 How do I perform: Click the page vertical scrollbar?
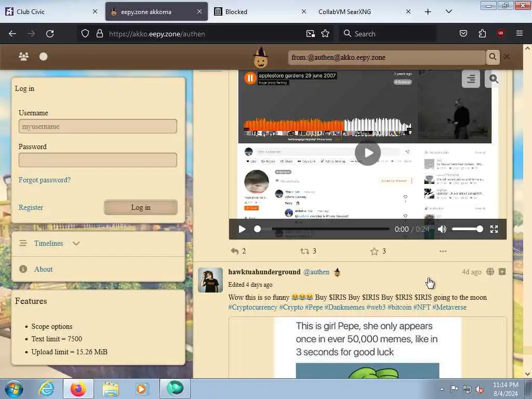[527, 210]
